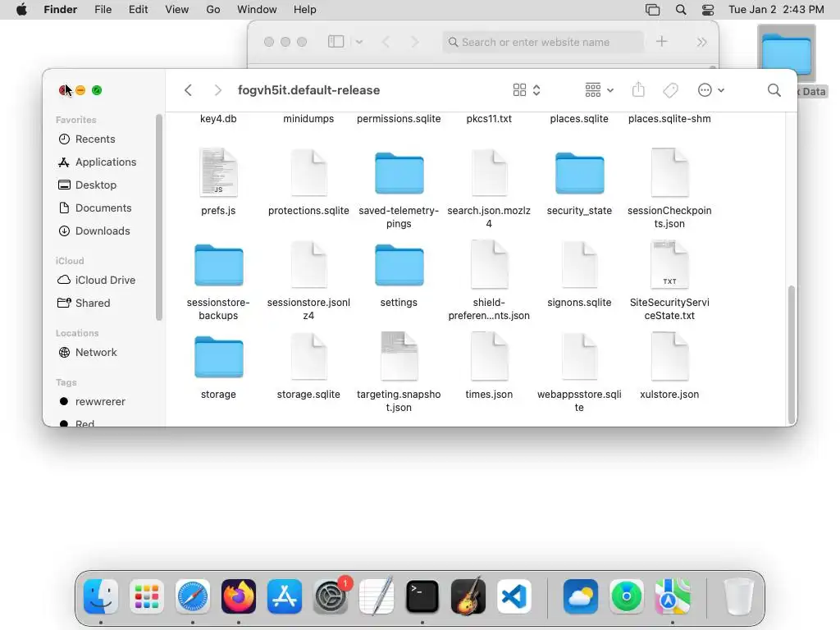Search in the Finder window
This screenshot has width=840, height=630.
point(774,90)
